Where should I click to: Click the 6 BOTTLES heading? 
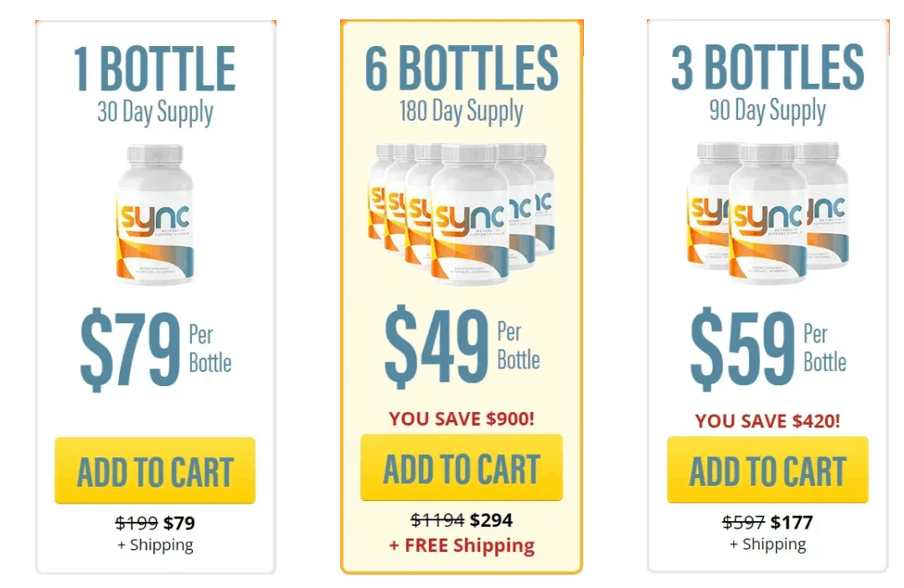[461, 67]
